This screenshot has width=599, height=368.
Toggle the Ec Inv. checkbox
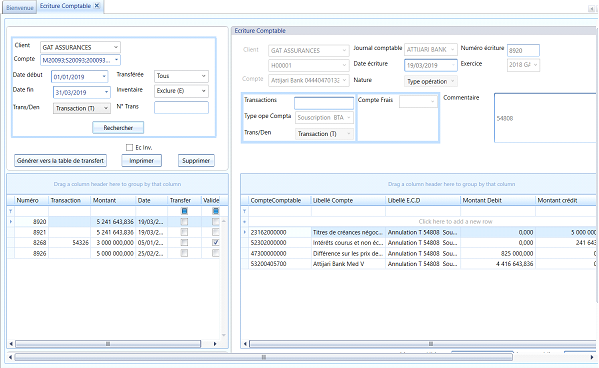click(x=130, y=148)
